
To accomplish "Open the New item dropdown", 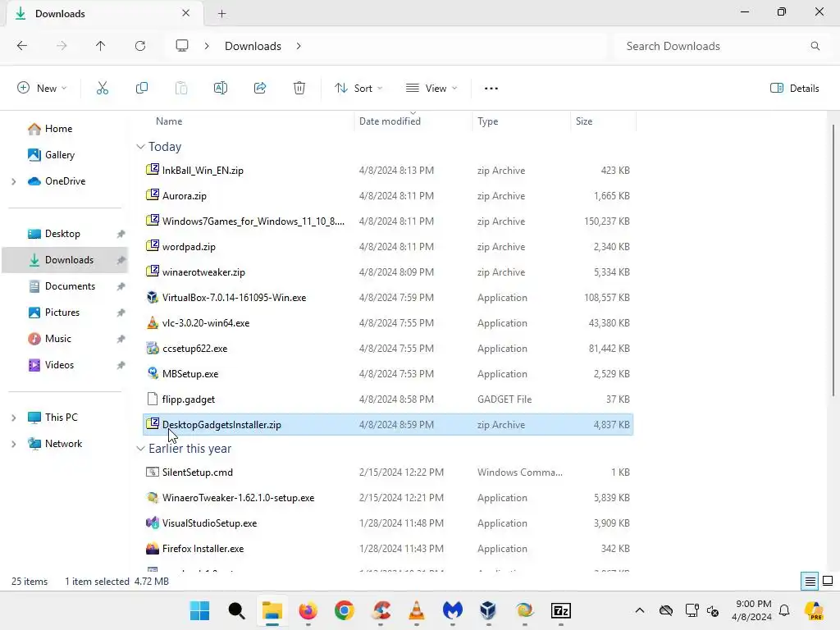I will click(x=42, y=89).
